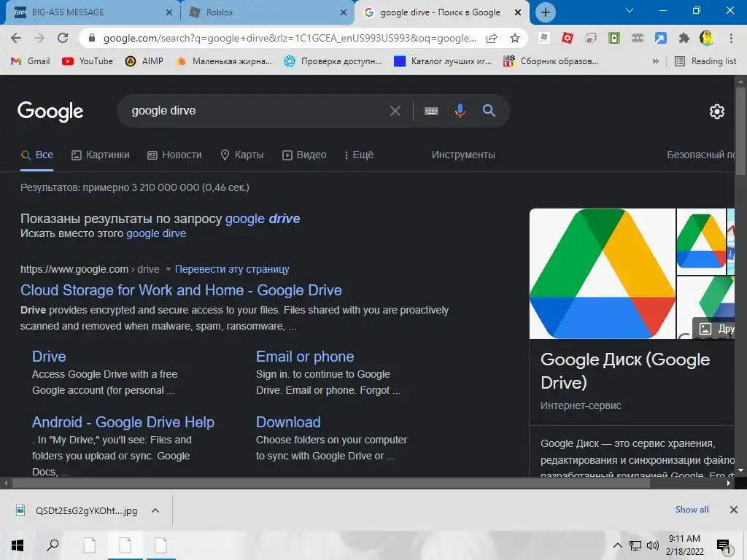
Task: Select the Карты maps tab
Action: coord(242,155)
